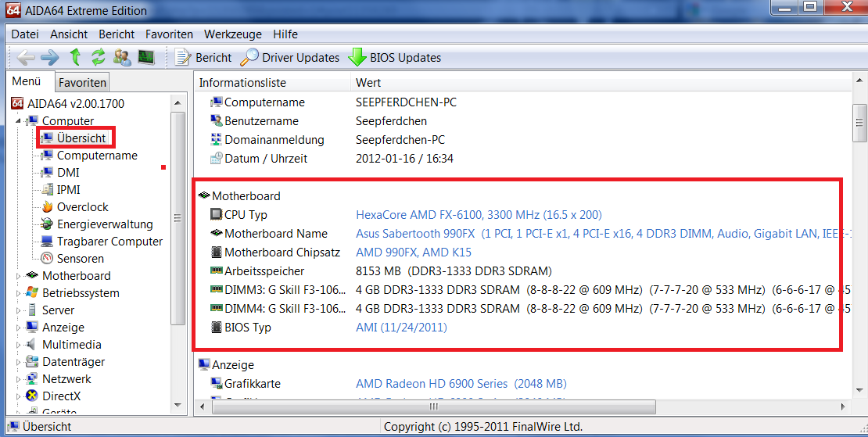Open AMD Radeon HD 6900 Series link
Image resolution: width=868 pixels, height=437 pixels.
click(461, 383)
